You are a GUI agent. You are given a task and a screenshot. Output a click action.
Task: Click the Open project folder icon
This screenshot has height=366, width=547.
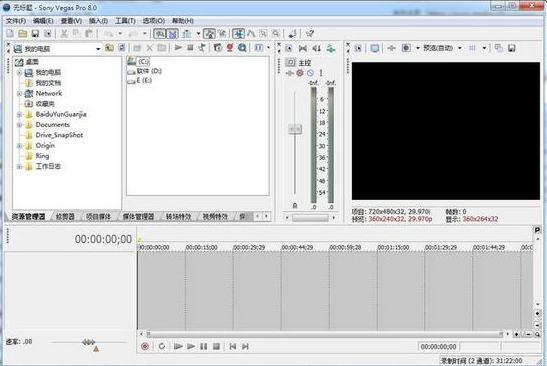point(23,33)
